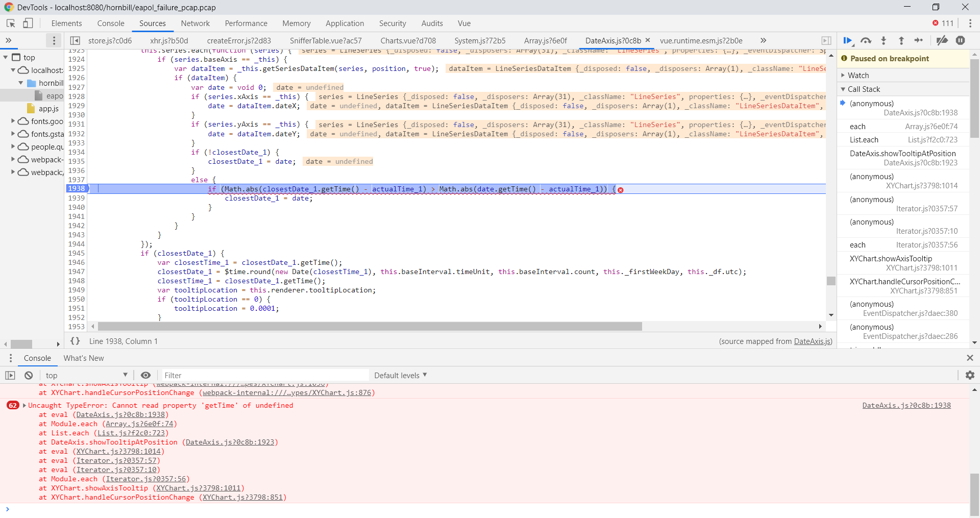Select XYChart.showAxisTooltip call stack frame
The height and width of the screenshot is (518, 980).
click(x=903, y=263)
